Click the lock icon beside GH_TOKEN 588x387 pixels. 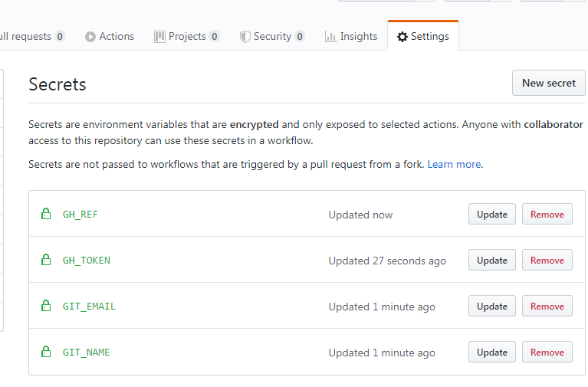[46, 260]
